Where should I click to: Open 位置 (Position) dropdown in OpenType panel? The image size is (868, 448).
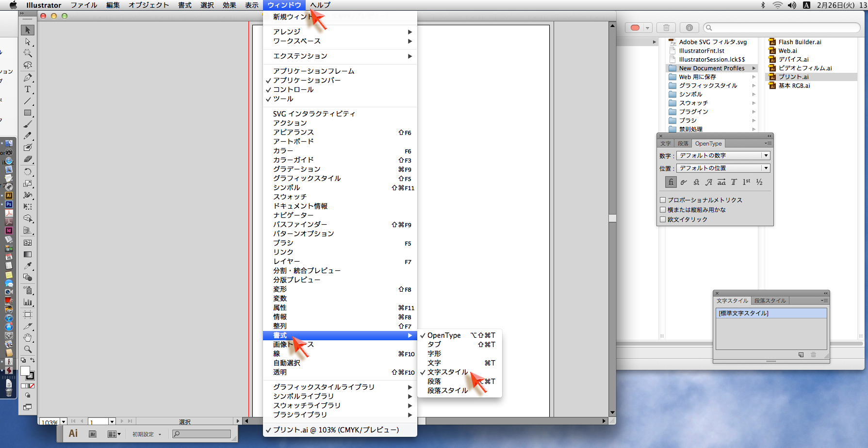723,168
